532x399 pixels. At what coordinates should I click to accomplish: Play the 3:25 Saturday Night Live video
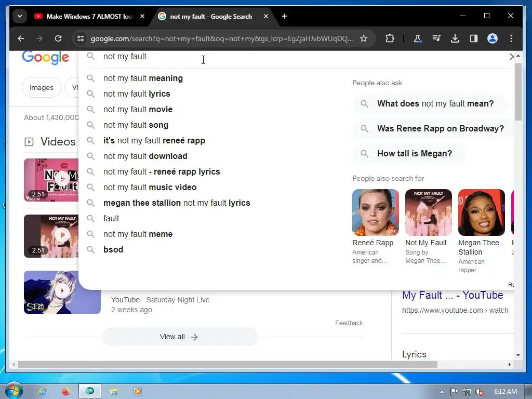(62, 292)
